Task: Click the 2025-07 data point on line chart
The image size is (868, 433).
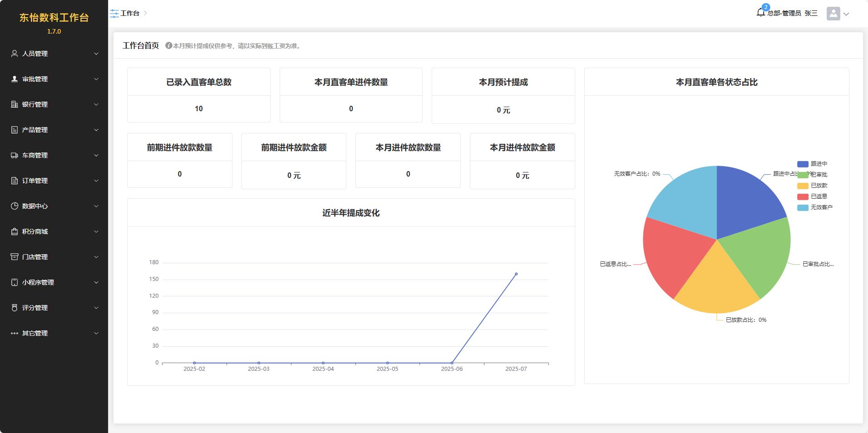Action: click(516, 274)
